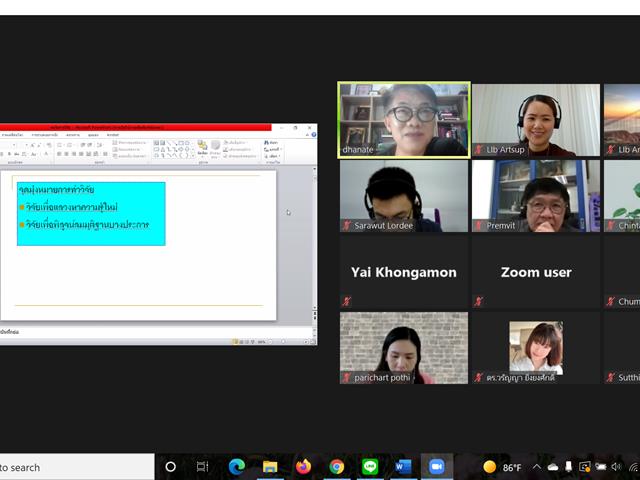Select dhanate's highlighted video tile
Screen dimensions: 640x480
point(404,120)
